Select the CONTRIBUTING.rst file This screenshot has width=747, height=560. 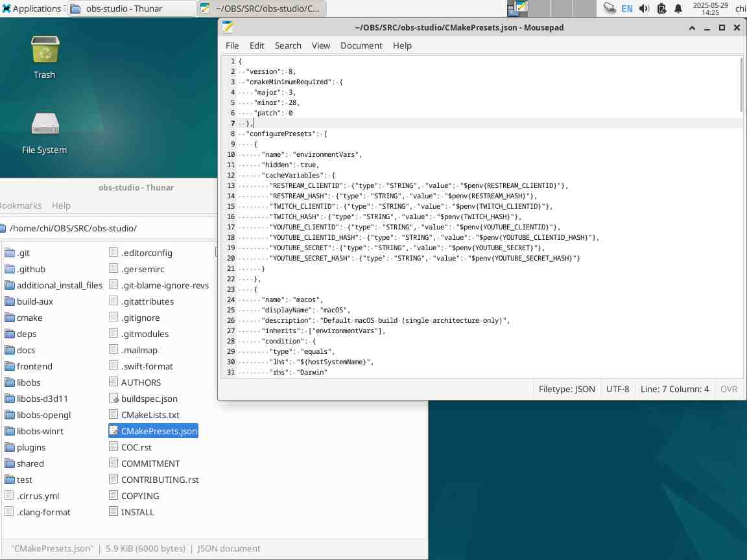pyautogui.click(x=154, y=480)
